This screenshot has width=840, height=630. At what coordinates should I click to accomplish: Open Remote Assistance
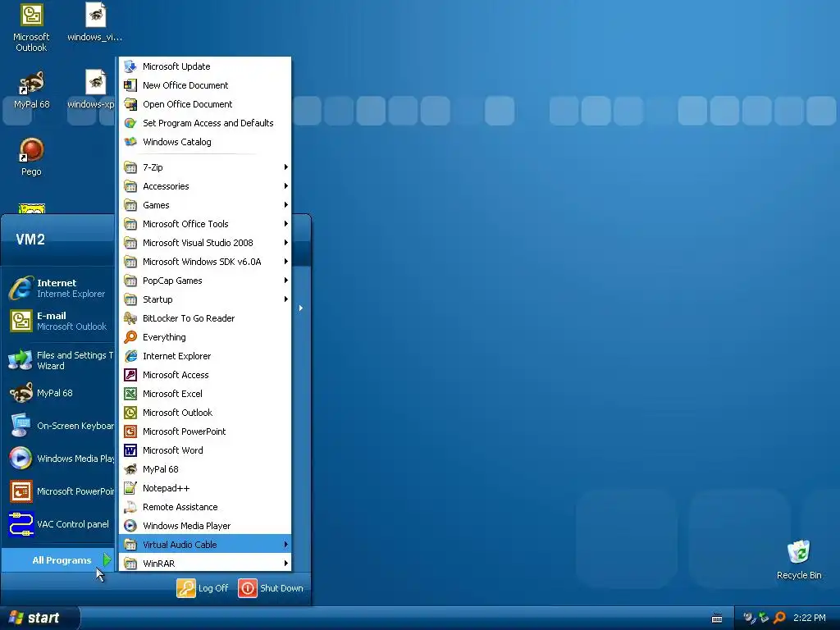(x=204, y=507)
